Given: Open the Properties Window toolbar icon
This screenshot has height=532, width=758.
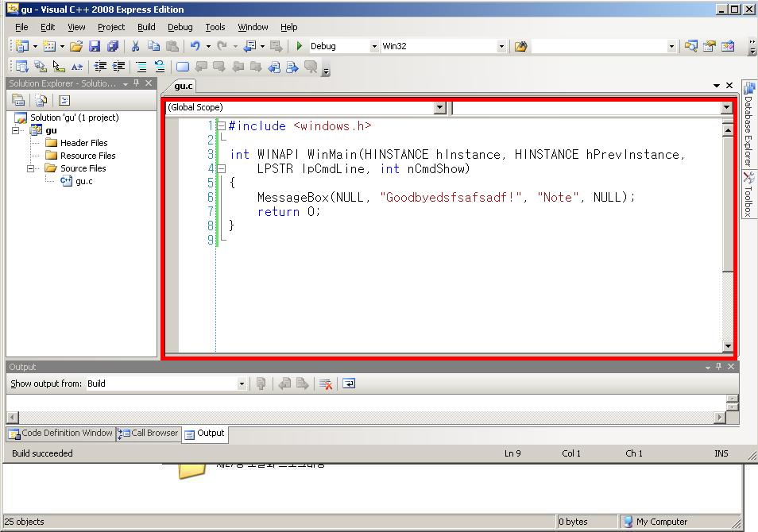Looking at the screenshot, I should [x=710, y=46].
